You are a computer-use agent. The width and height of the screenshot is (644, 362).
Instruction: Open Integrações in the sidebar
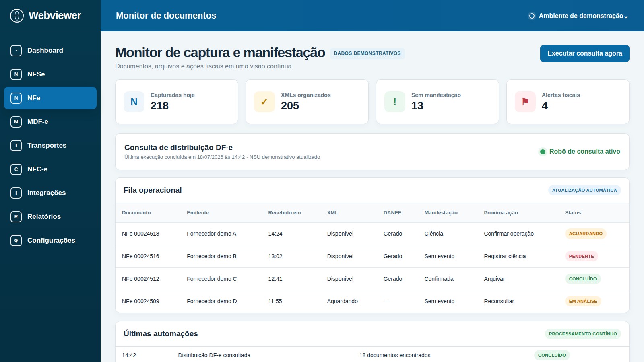50,193
